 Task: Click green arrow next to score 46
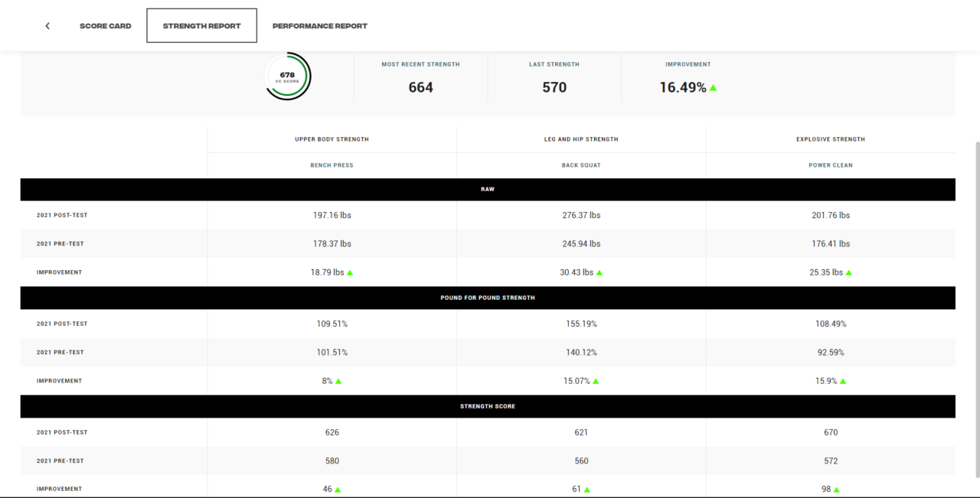pyautogui.click(x=338, y=490)
